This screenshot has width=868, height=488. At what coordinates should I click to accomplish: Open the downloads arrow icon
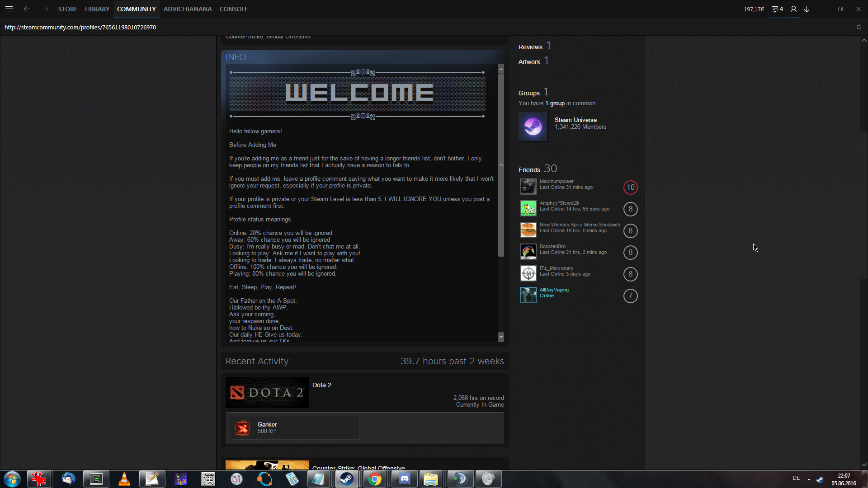pyautogui.click(x=807, y=9)
